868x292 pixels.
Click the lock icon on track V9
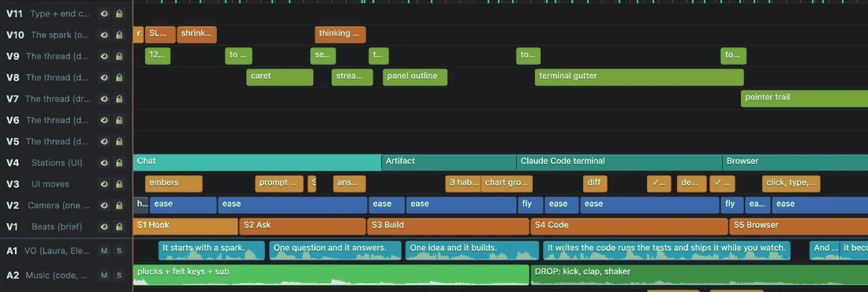[x=119, y=56]
